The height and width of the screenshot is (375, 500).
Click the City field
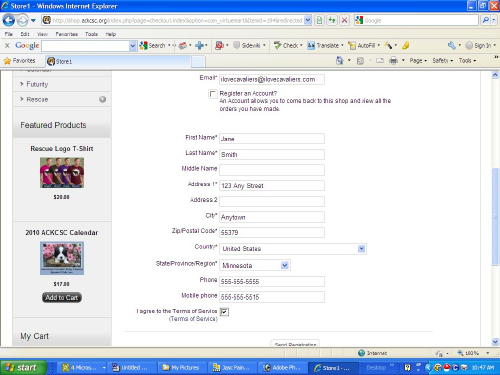coord(272,217)
